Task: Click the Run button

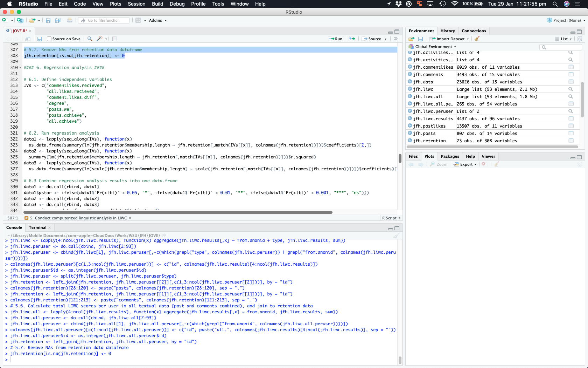Action: coord(336,39)
